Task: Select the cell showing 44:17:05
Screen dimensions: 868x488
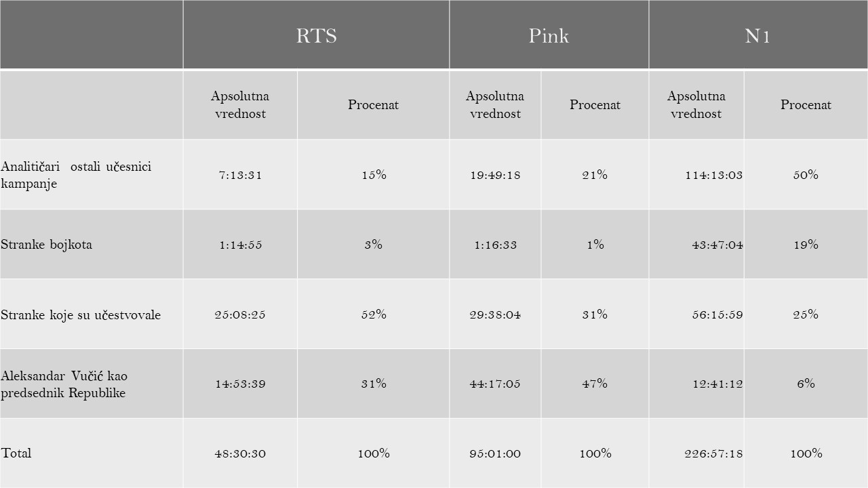Action: (x=495, y=384)
